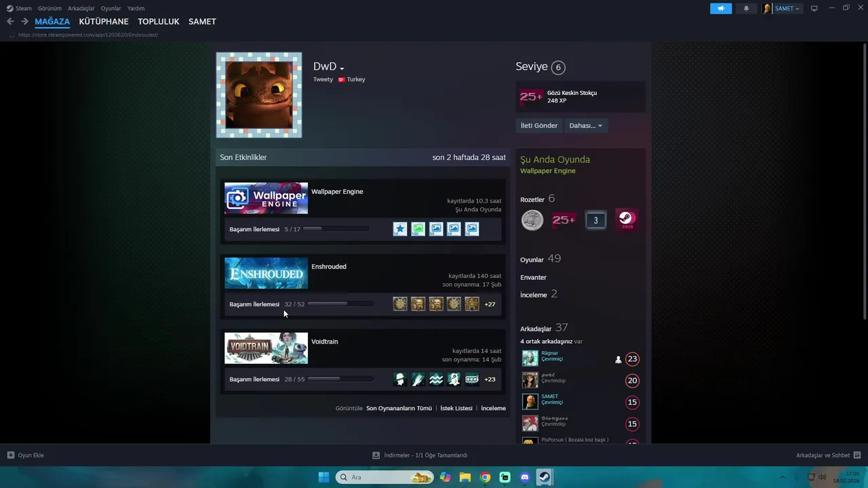Click Enshrouded achievement progress bar
The image size is (868, 488).
[x=340, y=304]
